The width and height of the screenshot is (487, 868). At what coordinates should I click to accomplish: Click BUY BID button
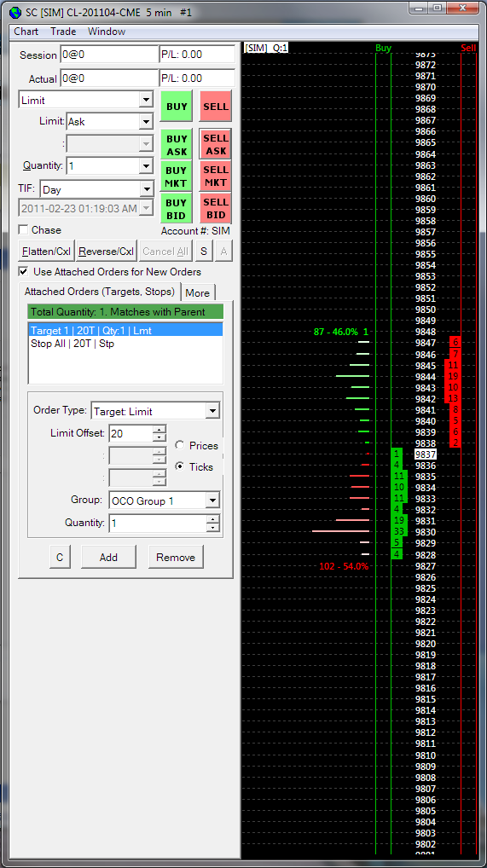click(x=177, y=208)
